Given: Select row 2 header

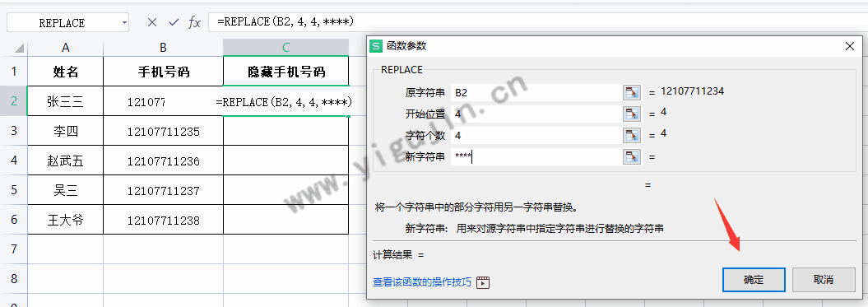Looking at the screenshot, I should pyautogui.click(x=14, y=101).
